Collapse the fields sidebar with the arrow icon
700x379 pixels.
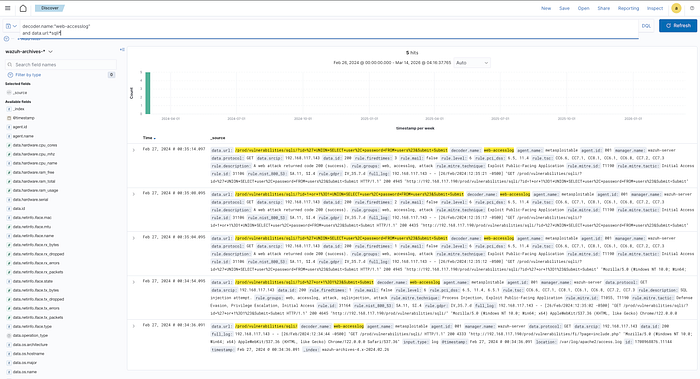click(122, 50)
